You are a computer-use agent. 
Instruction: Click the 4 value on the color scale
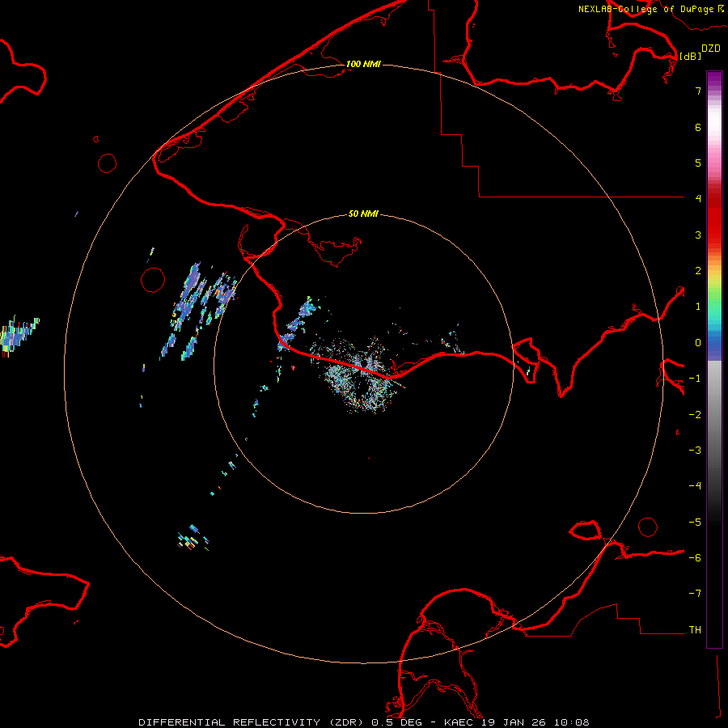pyautogui.click(x=698, y=199)
